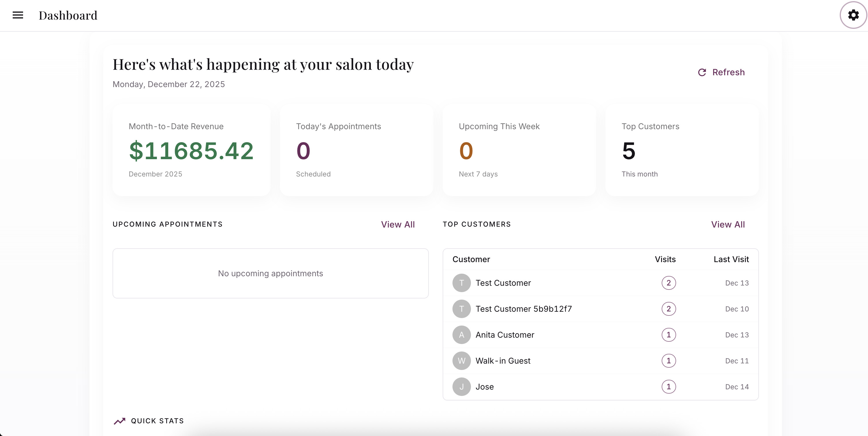Open settings via gear icon

(x=853, y=15)
